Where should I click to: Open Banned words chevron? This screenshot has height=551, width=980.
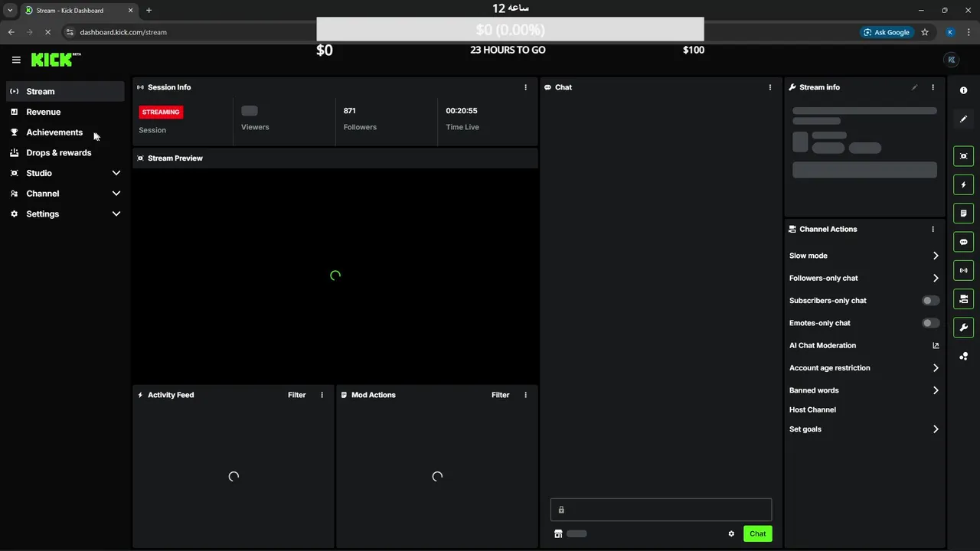tap(936, 390)
